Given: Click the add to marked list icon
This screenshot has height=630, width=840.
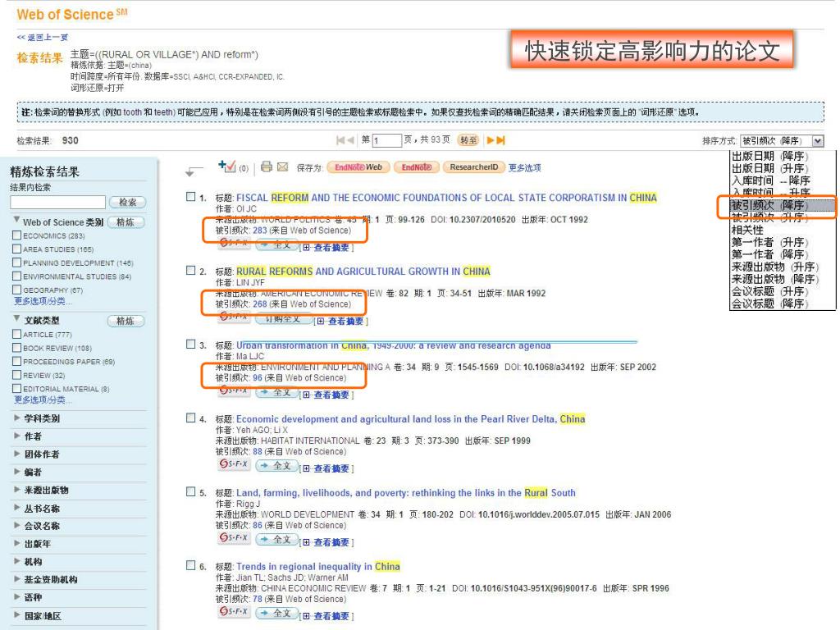Looking at the screenshot, I should click(x=227, y=167).
